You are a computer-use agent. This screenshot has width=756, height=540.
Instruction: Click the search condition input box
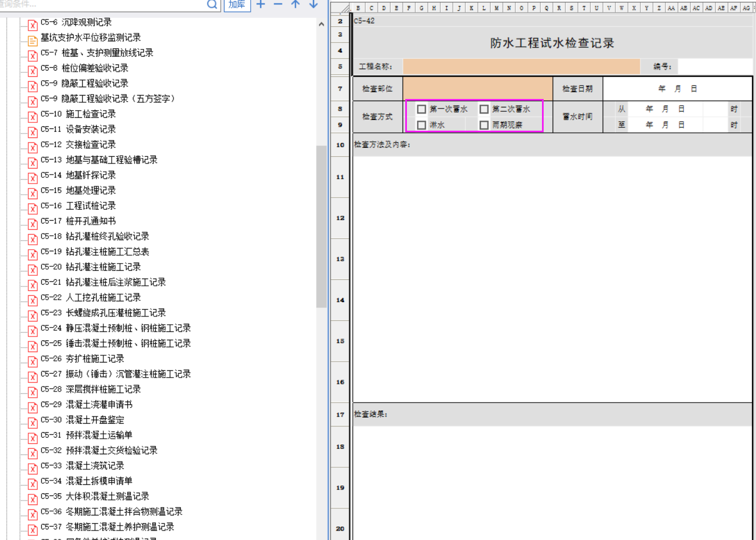coord(103,4)
